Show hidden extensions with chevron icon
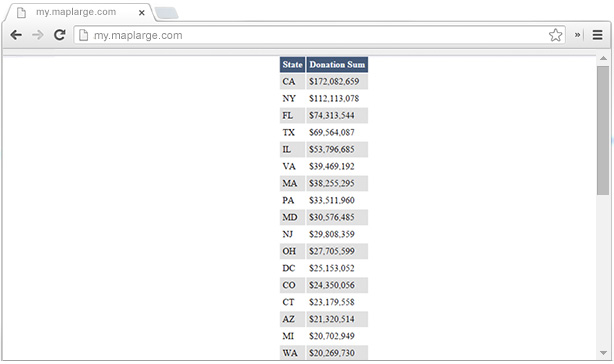614x364 pixels. click(577, 35)
